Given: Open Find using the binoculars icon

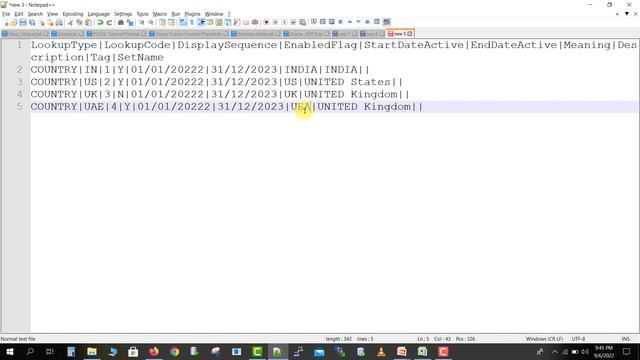Looking at the screenshot, I should [x=121, y=22].
